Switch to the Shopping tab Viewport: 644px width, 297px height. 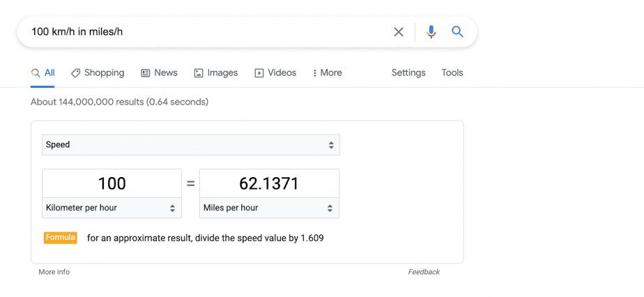(98, 73)
